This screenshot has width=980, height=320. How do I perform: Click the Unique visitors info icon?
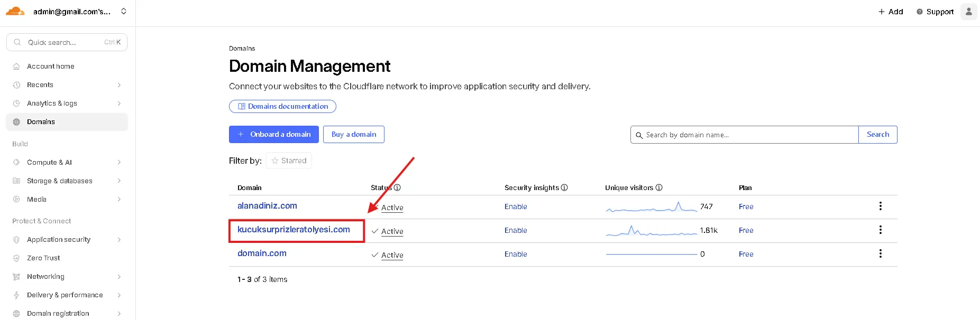pos(659,187)
